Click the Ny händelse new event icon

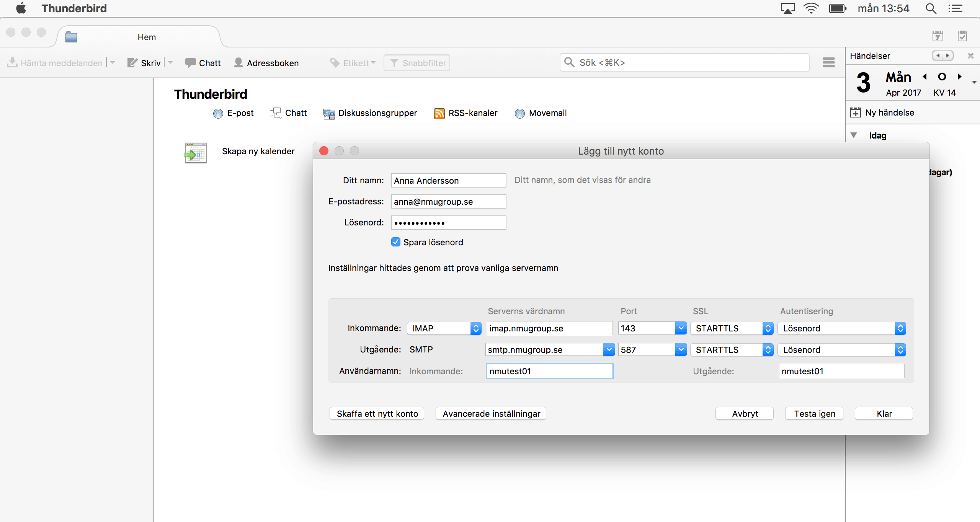click(855, 113)
